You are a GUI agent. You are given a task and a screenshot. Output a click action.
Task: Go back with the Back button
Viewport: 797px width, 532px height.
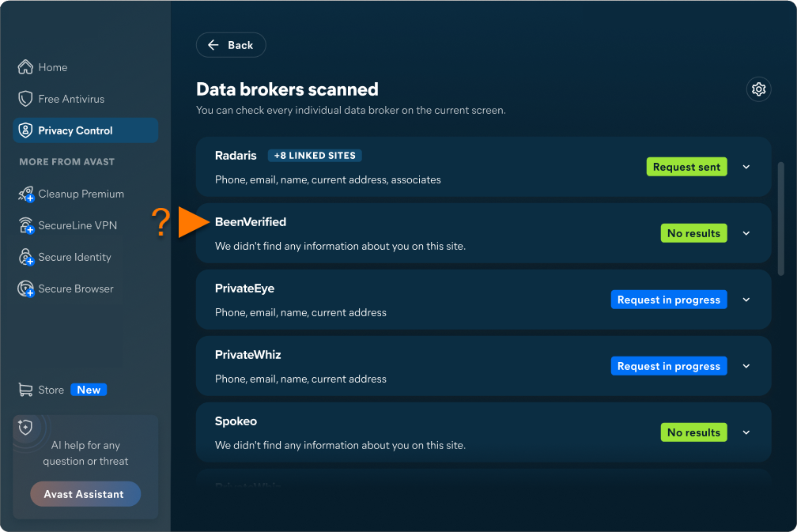coord(231,45)
